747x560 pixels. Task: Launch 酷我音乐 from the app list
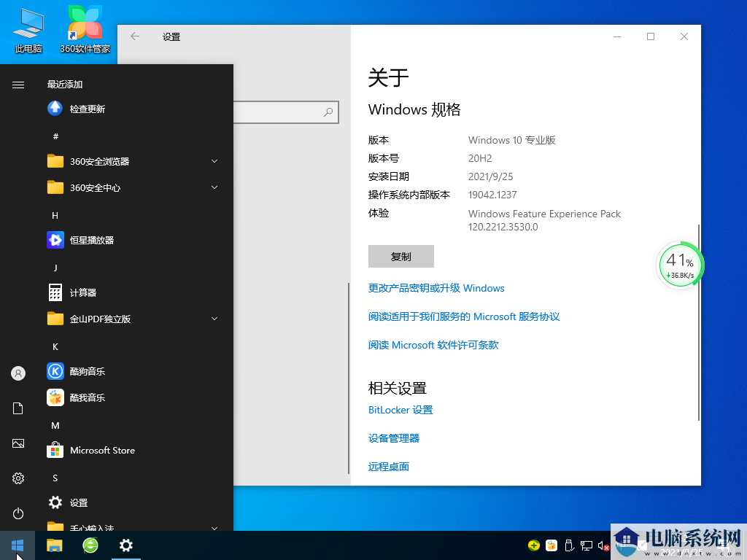click(x=133, y=397)
